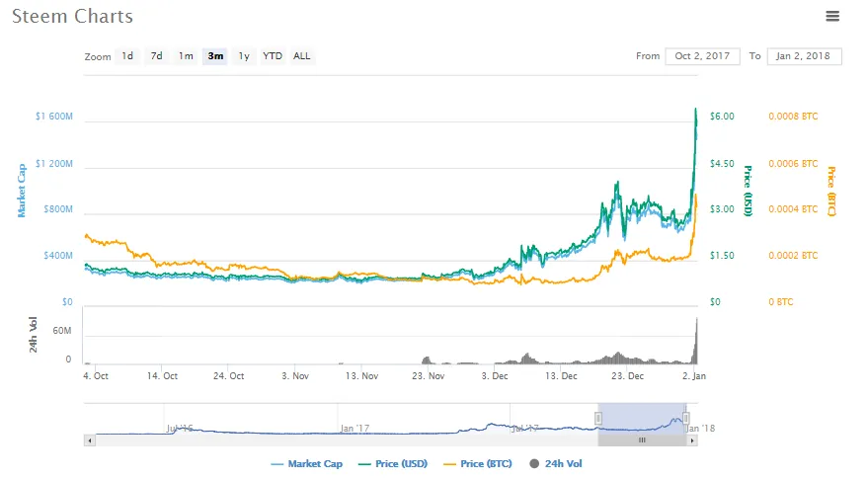
Task: Set zoom to 1d
Action: click(x=127, y=56)
